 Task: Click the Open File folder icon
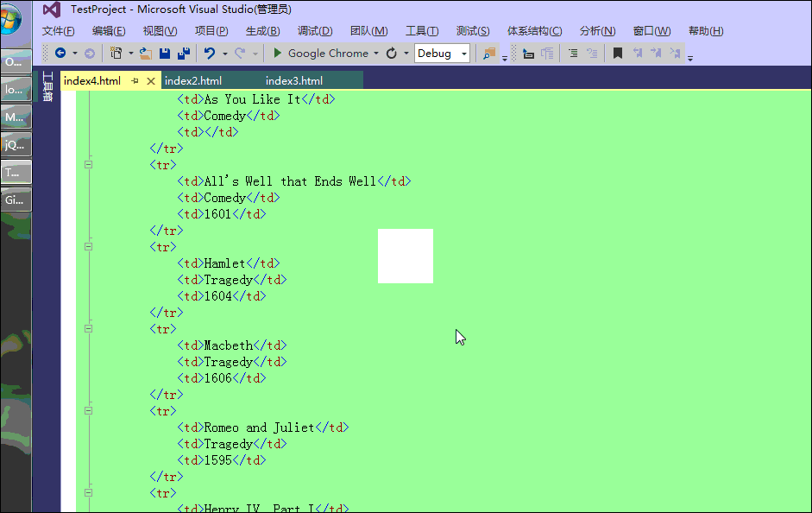click(x=146, y=53)
